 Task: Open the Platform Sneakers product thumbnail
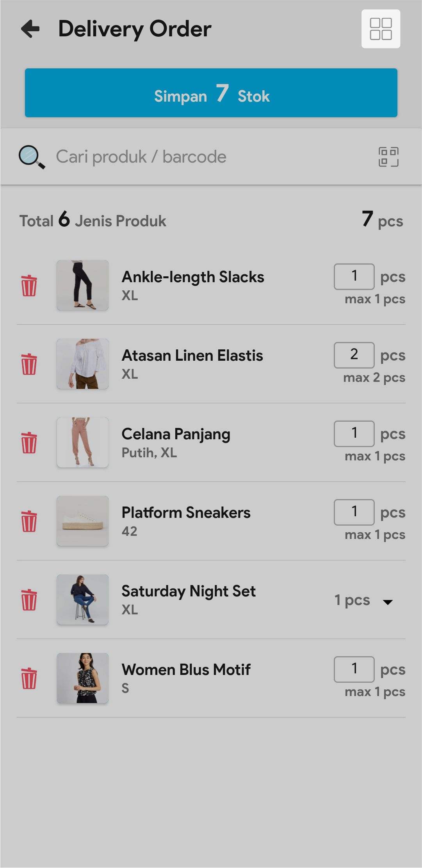click(83, 521)
